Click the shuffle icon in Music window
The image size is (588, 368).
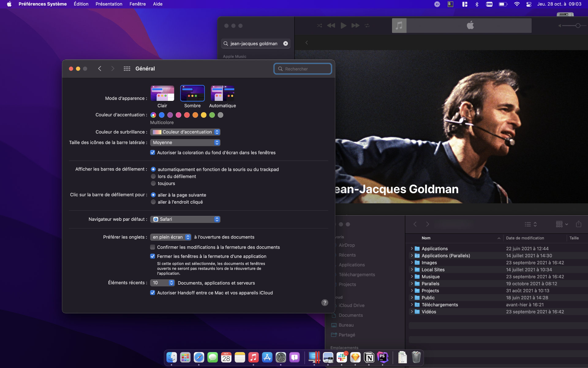[x=319, y=25]
